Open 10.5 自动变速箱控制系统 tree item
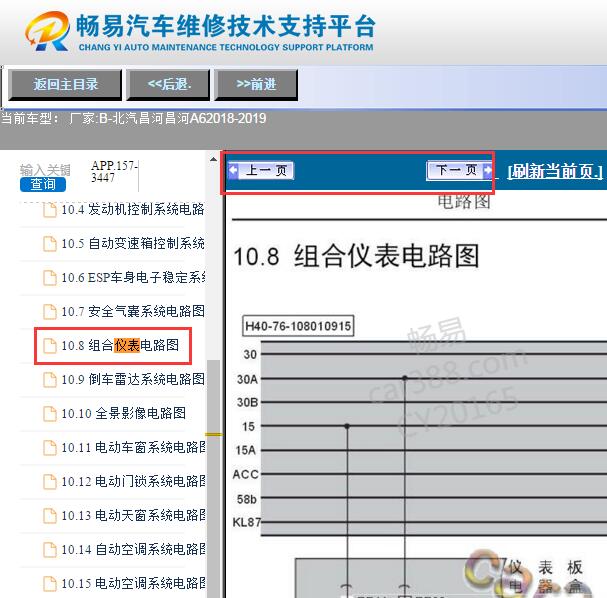The width and height of the screenshot is (607, 598). 132,243
